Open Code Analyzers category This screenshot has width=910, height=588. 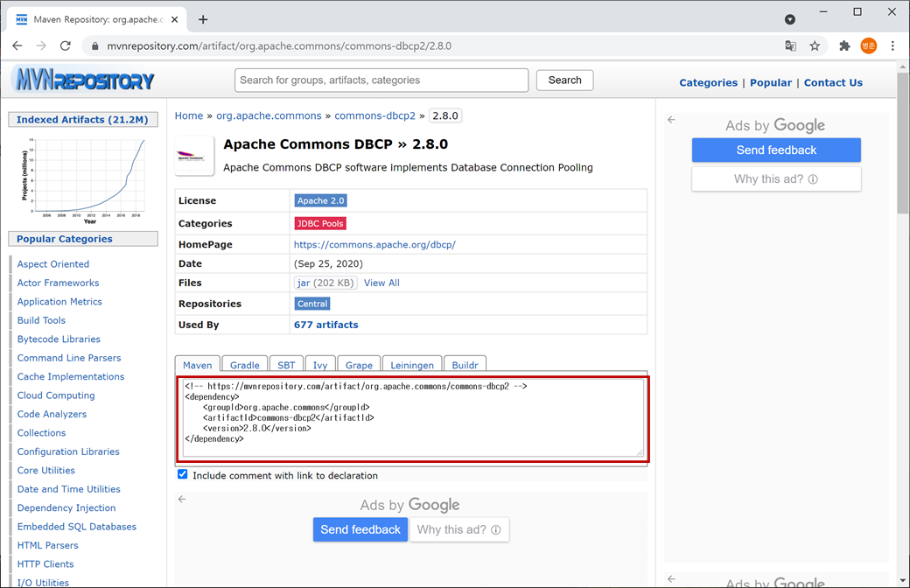coord(52,414)
